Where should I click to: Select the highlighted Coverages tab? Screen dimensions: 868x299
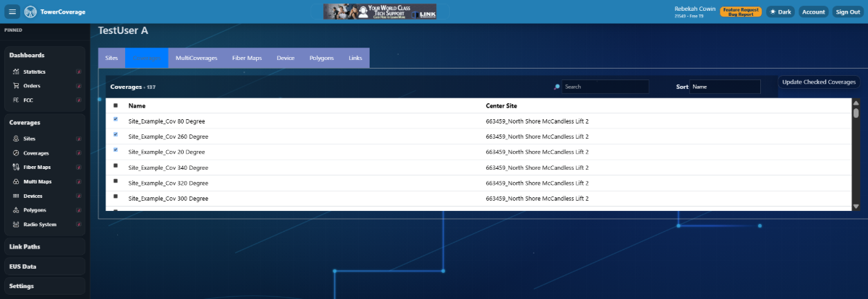(147, 58)
